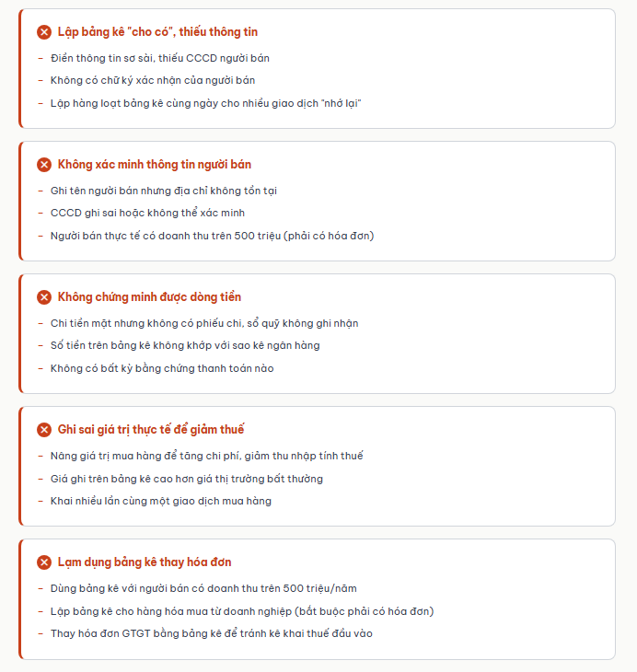The width and height of the screenshot is (637, 672).
Task: Select the X icon beside "Không chứng minh được dòng tiền"
Action: pyautogui.click(x=44, y=297)
